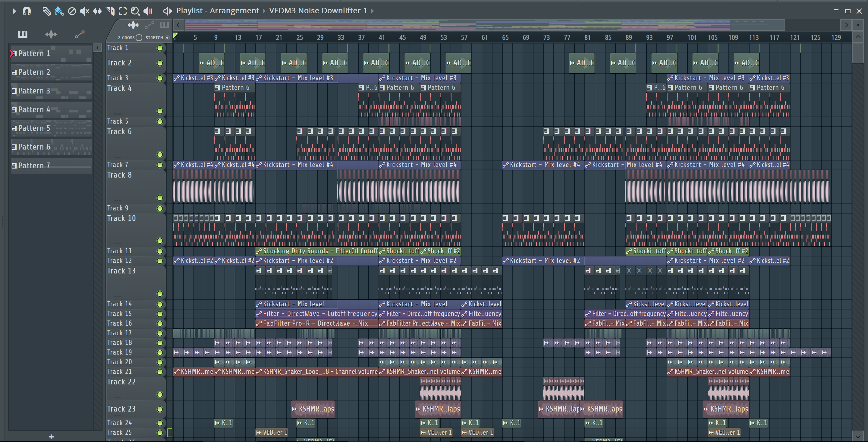Select the Zoom magnifier tool
The height and width of the screenshot is (442, 868).
[135, 11]
